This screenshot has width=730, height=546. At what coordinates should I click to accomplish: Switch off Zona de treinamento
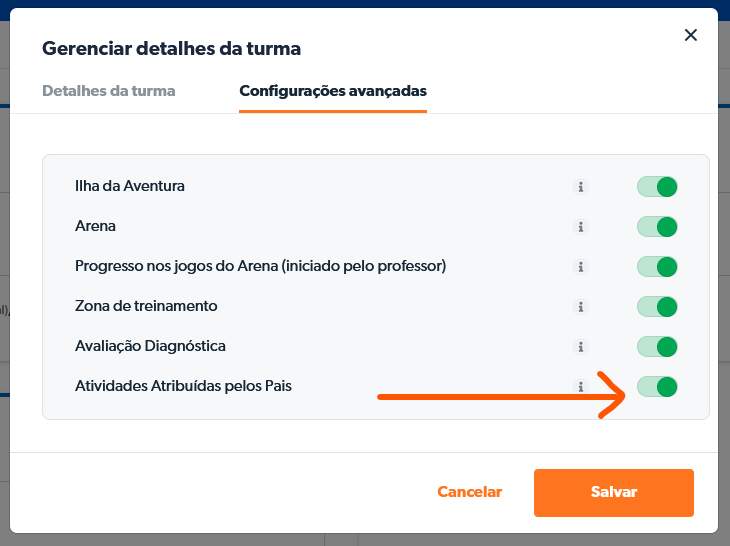[657, 307]
